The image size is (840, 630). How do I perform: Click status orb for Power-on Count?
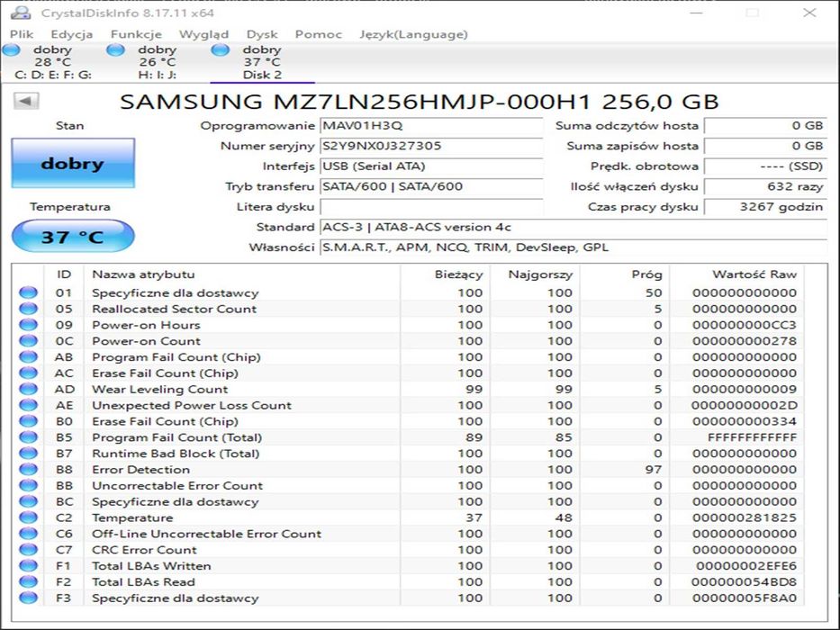tap(29, 341)
